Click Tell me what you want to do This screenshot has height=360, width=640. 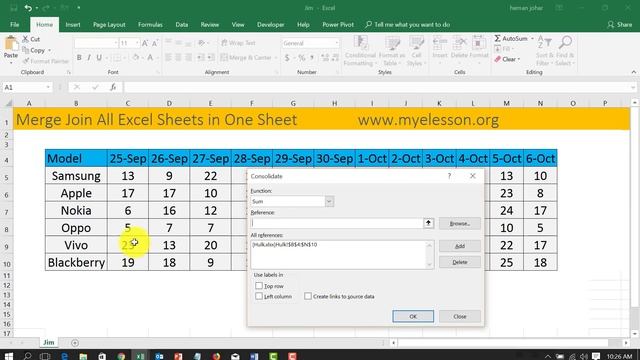pos(408,24)
